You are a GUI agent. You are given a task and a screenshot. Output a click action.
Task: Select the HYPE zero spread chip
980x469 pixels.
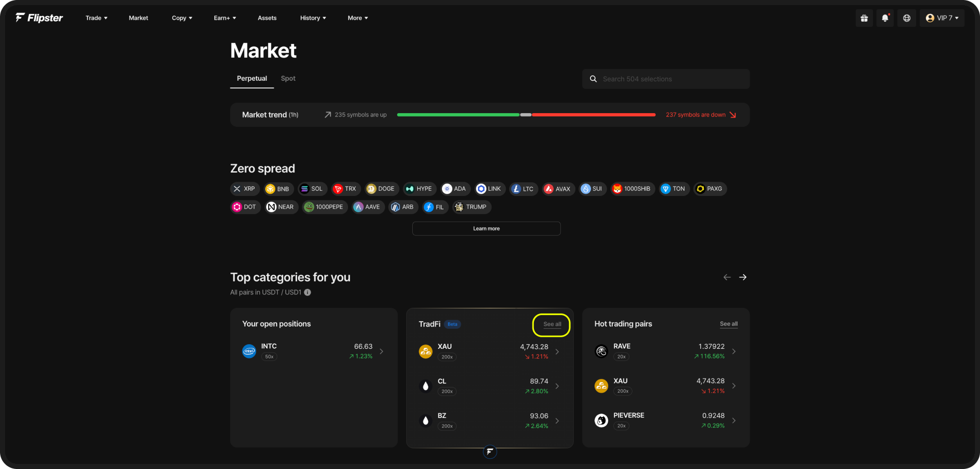[x=420, y=189]
